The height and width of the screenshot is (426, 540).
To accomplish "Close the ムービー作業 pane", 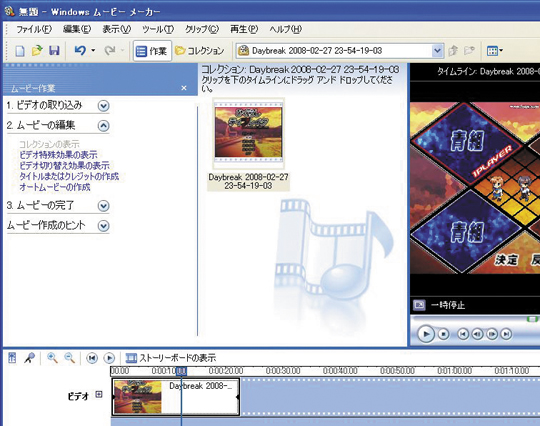I will 184,88.
